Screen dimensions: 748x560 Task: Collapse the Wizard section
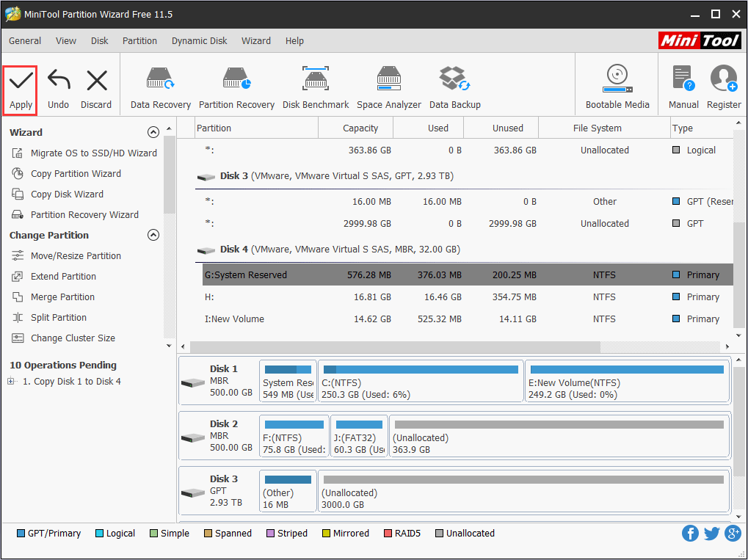coord(153,132)
